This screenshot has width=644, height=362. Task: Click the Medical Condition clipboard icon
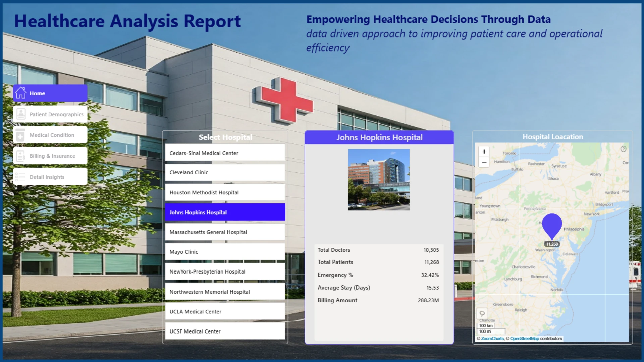click(x=20, y=135)
